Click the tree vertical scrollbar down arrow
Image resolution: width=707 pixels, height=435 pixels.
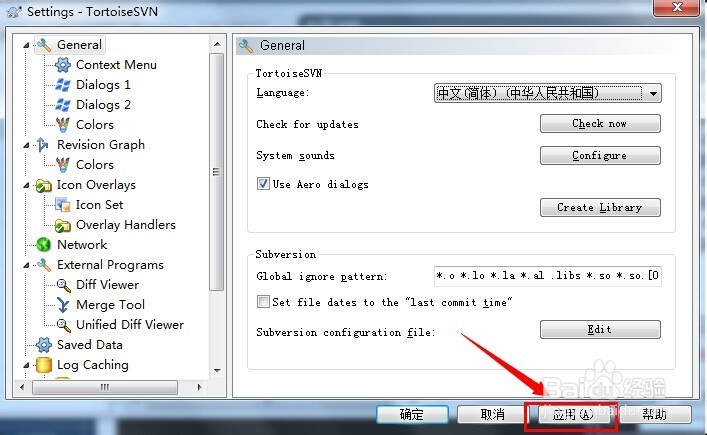tap(217, 371)
